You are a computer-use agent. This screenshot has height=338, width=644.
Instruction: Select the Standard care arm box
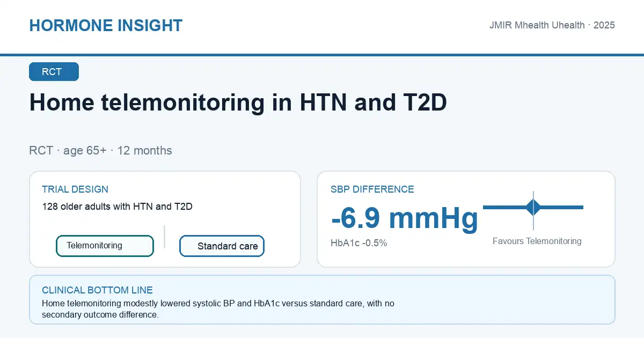pyautogui.click(x=222, y=246)
